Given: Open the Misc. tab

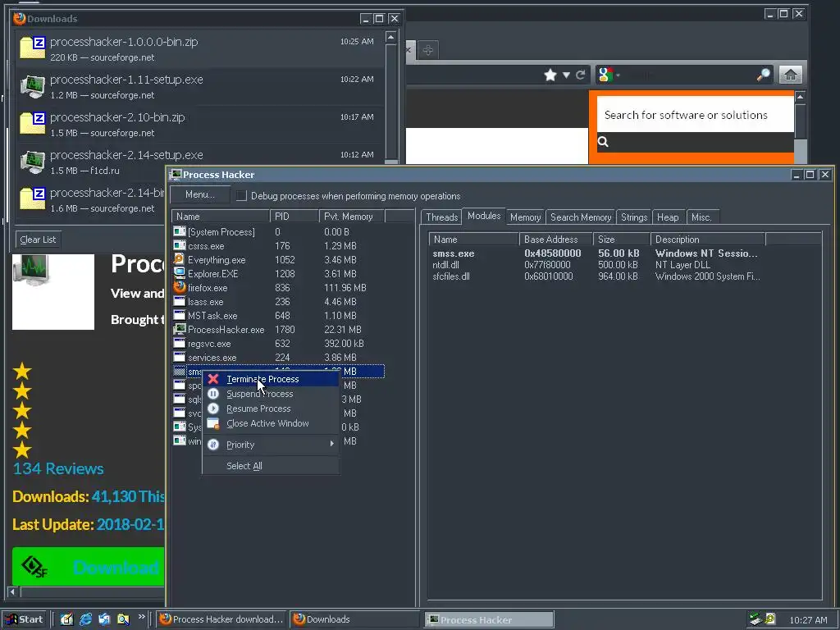Looking at the screenshot, I should pos(701,217).
